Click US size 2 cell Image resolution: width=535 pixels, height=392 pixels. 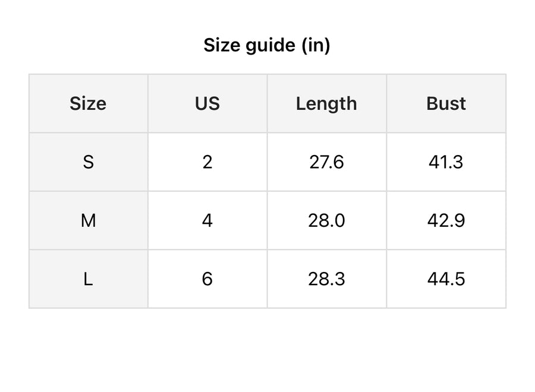pyautogui.click(x=207, y=162)
